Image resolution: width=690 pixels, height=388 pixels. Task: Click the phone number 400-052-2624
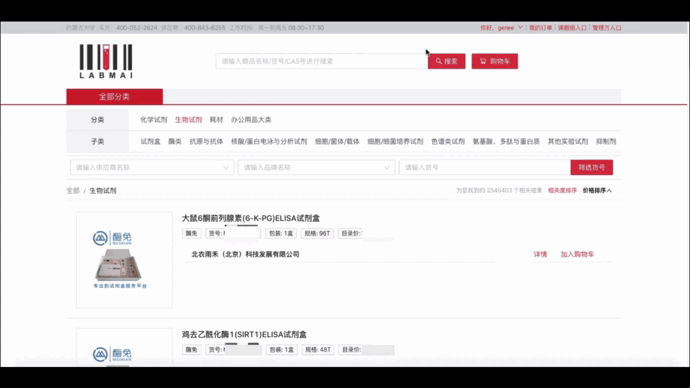pos(137,28)
